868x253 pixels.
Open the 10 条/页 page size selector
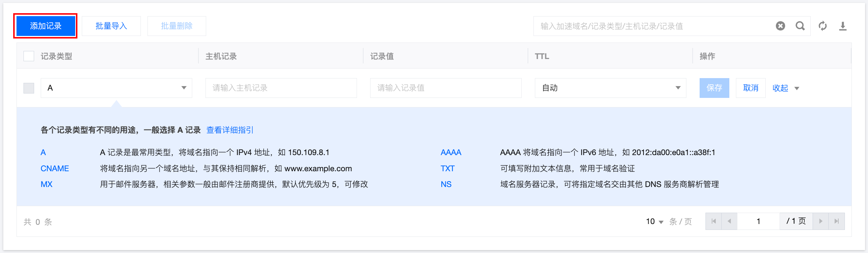pos(654,221)
